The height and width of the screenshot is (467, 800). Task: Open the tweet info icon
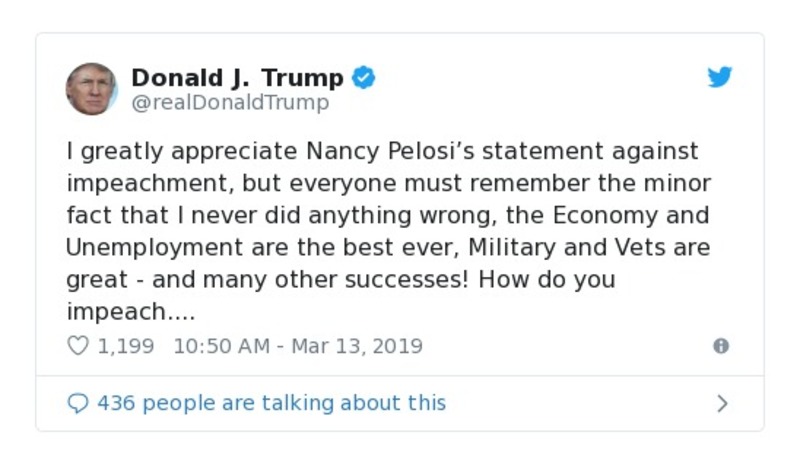(x=720, y=346)
